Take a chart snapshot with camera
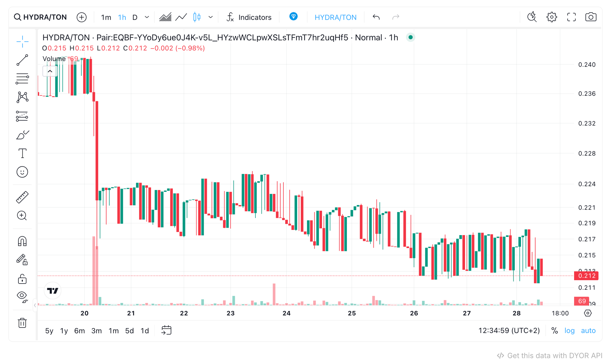The width and height of the screenshot is (614, 364). tap(591, 17)
